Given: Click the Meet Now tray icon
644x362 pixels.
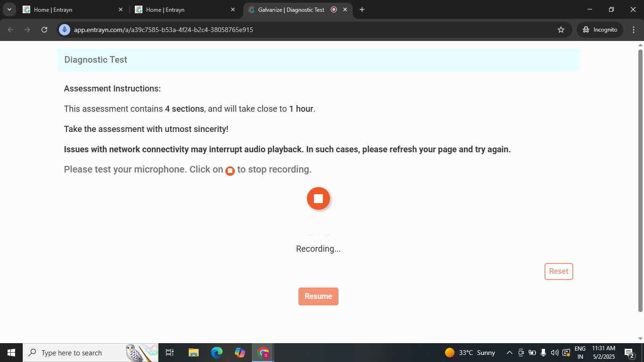Looking at the screenshot, I should (521, 353).
